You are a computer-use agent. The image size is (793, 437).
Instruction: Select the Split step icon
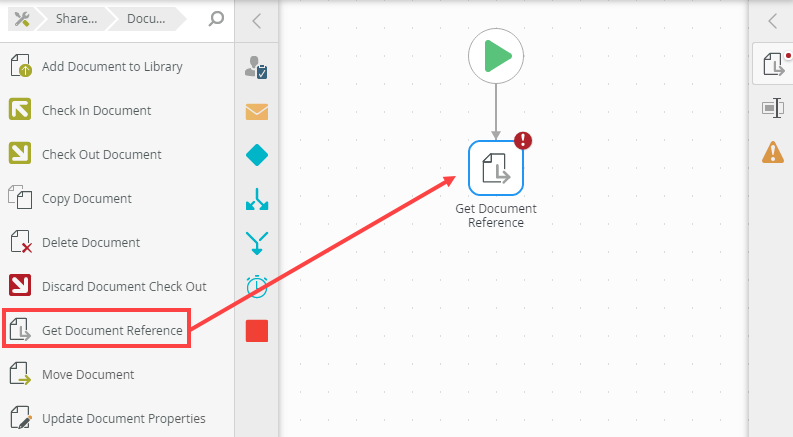pyautogui.click(x=256, y=199)
